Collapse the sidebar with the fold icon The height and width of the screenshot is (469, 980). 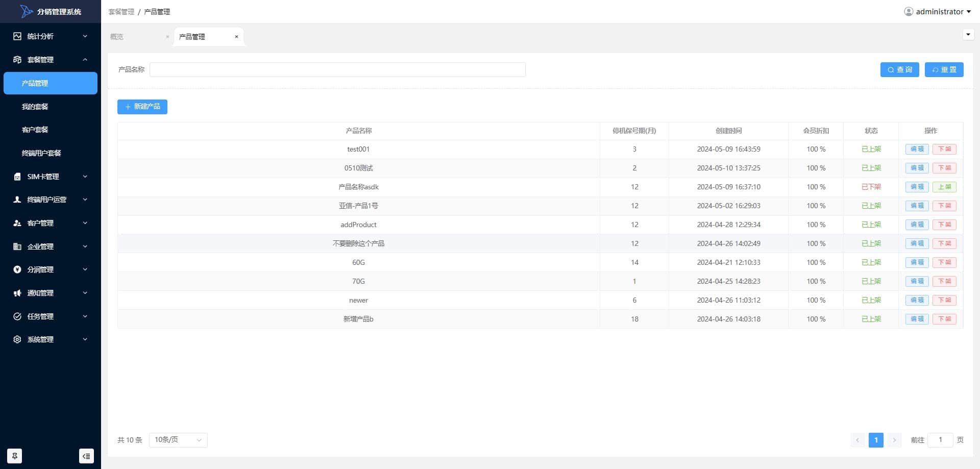coord(86,456)
